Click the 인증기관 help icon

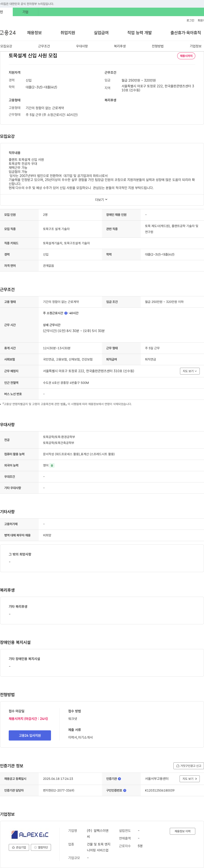[119, 779]
